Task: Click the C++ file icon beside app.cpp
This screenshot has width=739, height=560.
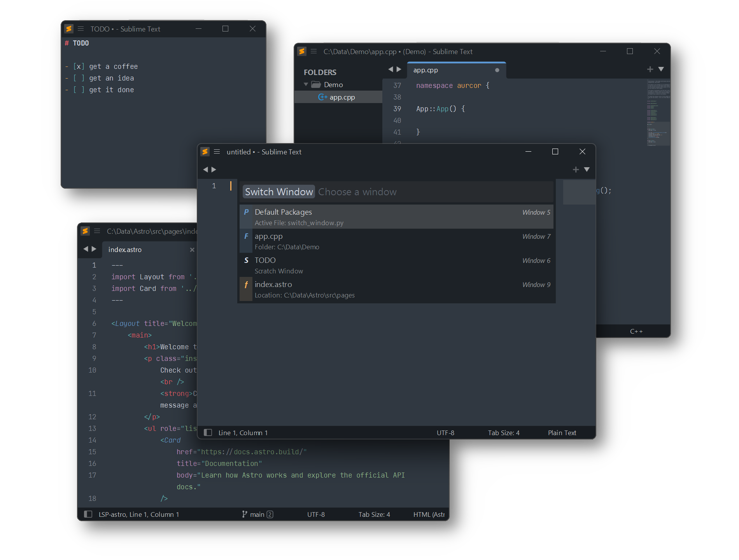Action: 322,97
